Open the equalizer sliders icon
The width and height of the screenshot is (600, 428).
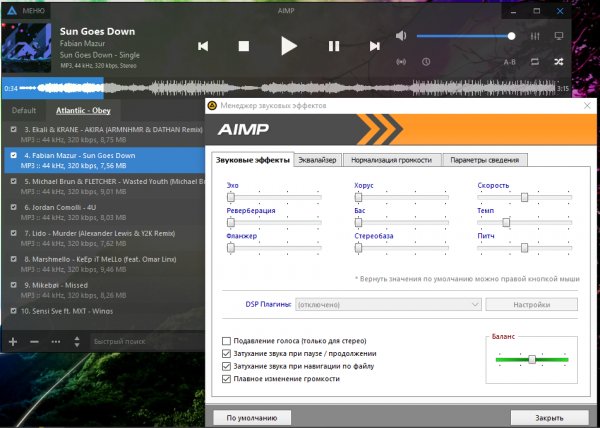coord(535,36)
